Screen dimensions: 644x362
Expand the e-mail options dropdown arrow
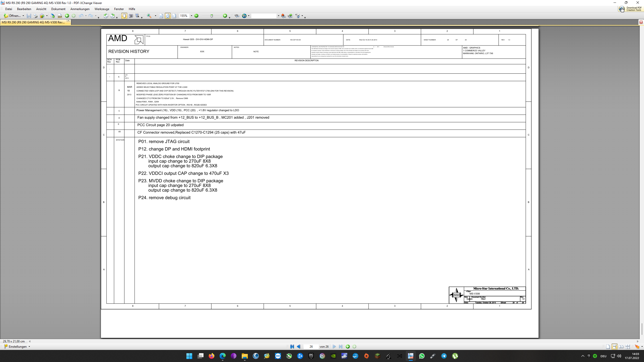47,16
